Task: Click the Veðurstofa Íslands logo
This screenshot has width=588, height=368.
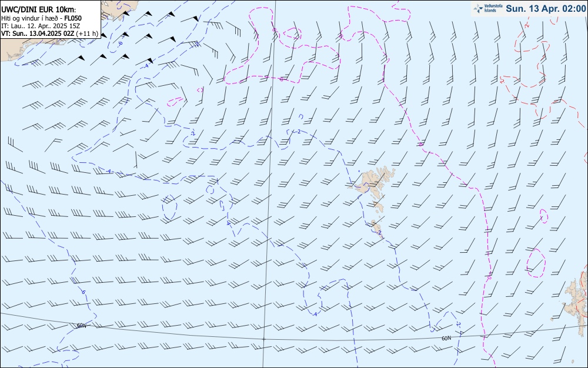Action: 488,8
